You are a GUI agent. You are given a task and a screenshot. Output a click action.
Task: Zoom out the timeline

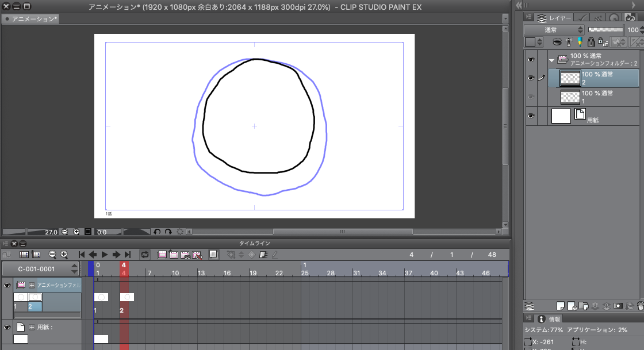pyautogui.click(x=52, y=255)
